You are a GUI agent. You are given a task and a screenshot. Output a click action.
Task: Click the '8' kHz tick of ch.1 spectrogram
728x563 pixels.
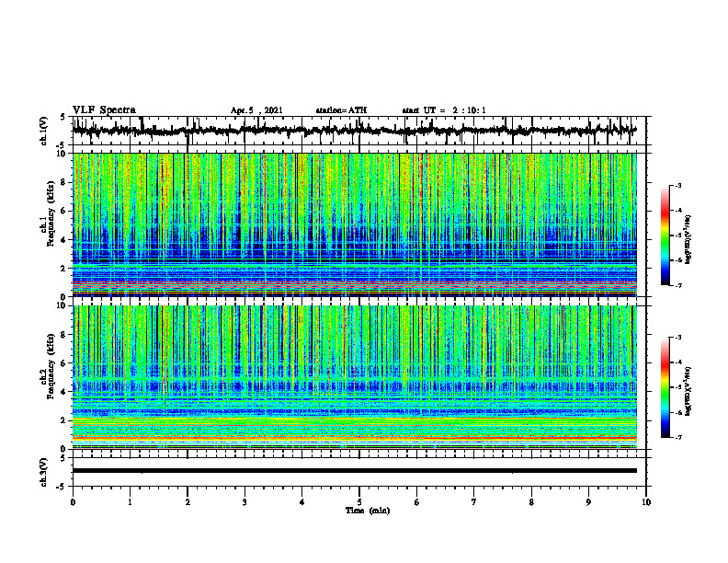63,182
